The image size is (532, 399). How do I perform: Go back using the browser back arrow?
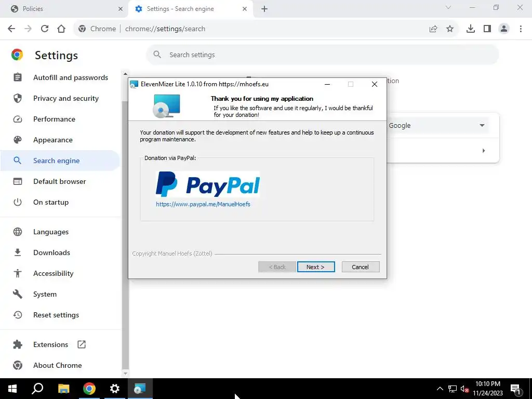point(11,29)
